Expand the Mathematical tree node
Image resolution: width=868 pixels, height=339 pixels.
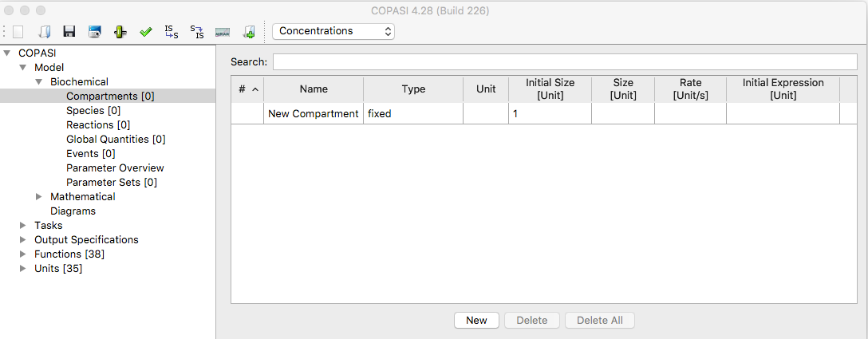click(x=39, y=197)
